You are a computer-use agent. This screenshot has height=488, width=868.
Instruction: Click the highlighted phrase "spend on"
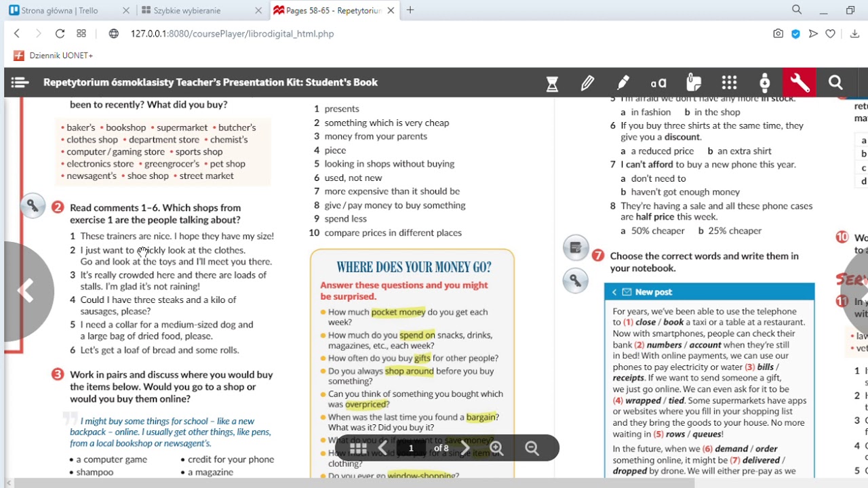coord(417,335)
